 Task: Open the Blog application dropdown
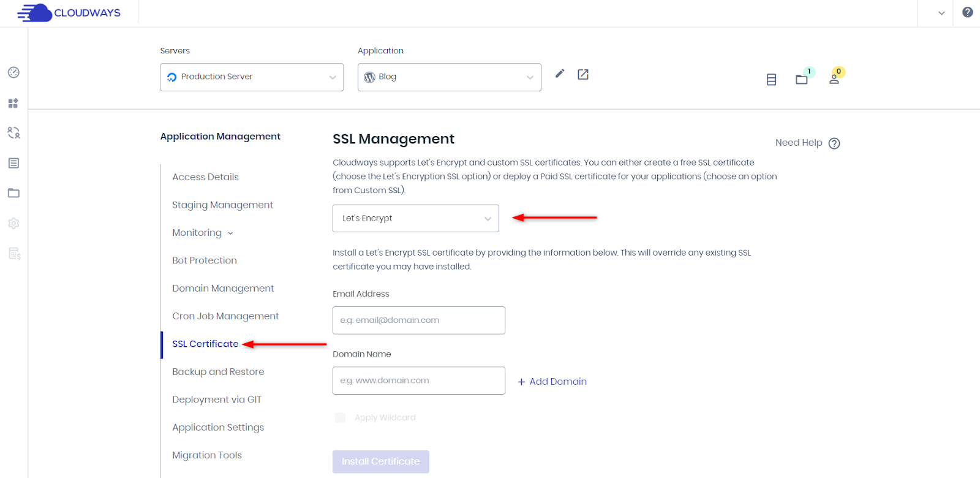tap(450, 77)
